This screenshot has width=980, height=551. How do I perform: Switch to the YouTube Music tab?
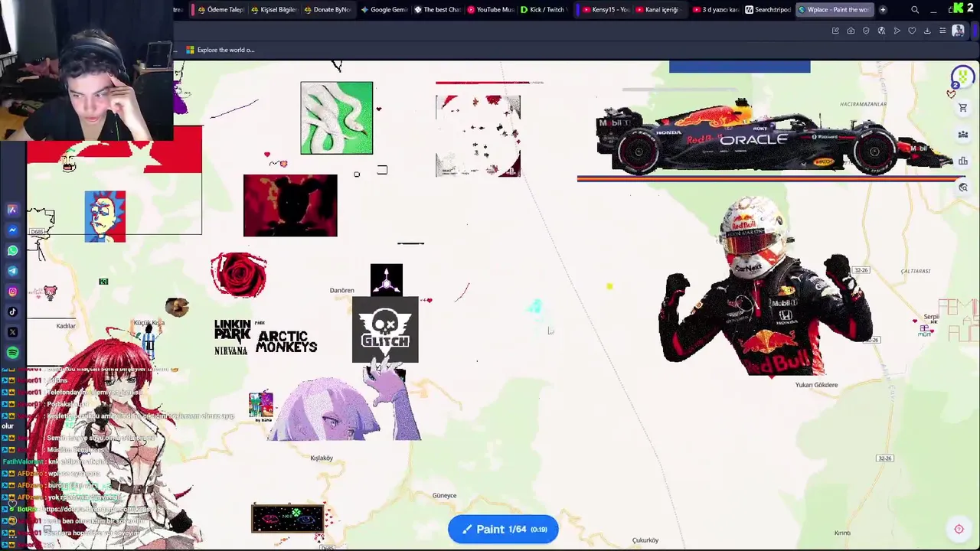point(491,10)
